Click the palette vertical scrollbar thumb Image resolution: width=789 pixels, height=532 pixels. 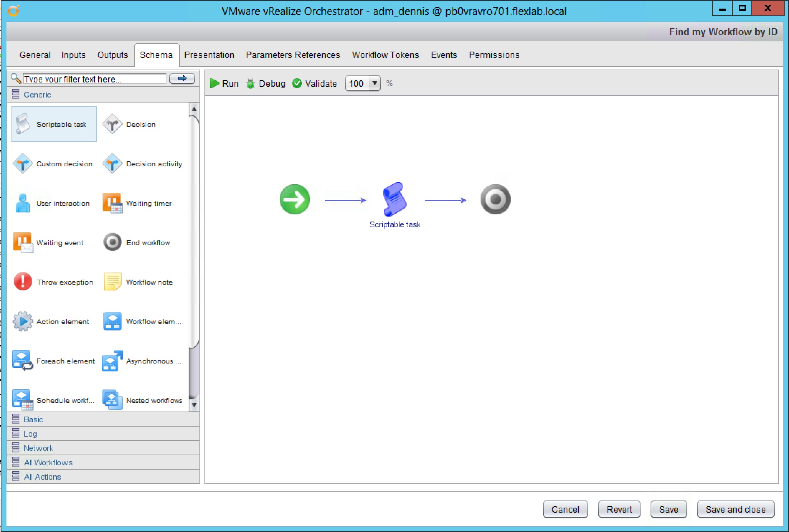[x=194, y=231]
